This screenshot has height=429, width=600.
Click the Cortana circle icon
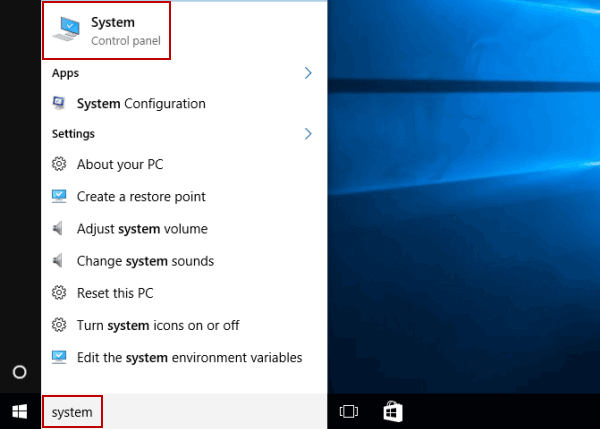pos(19,372)
